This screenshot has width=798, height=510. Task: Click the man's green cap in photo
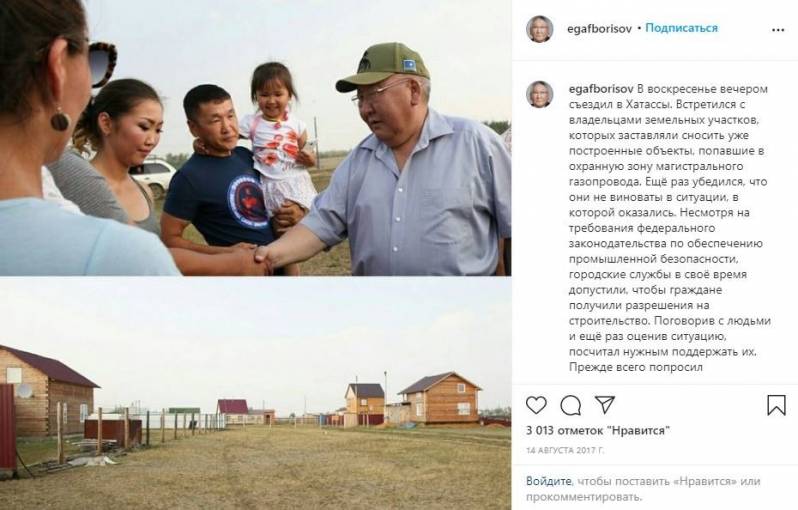pos(383,66)
